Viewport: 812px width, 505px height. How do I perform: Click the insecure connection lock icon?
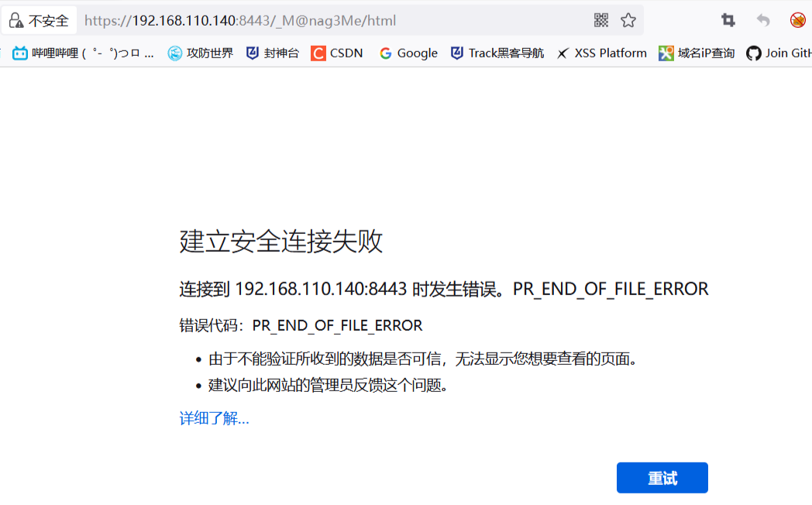pyautogui.click(x=16, y=21)
